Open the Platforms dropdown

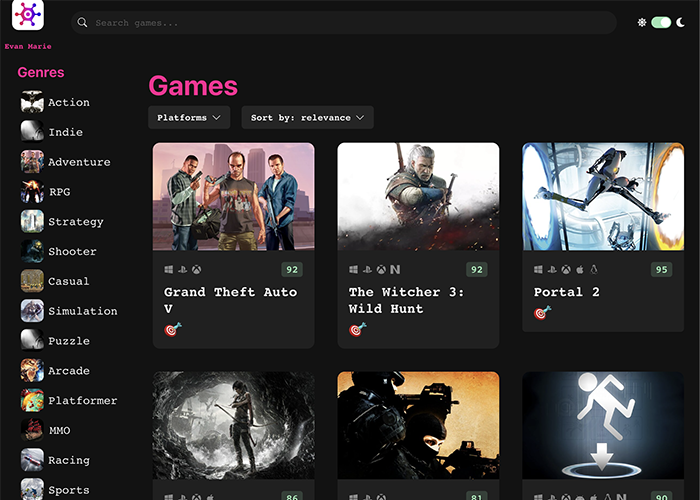point(189,117)
